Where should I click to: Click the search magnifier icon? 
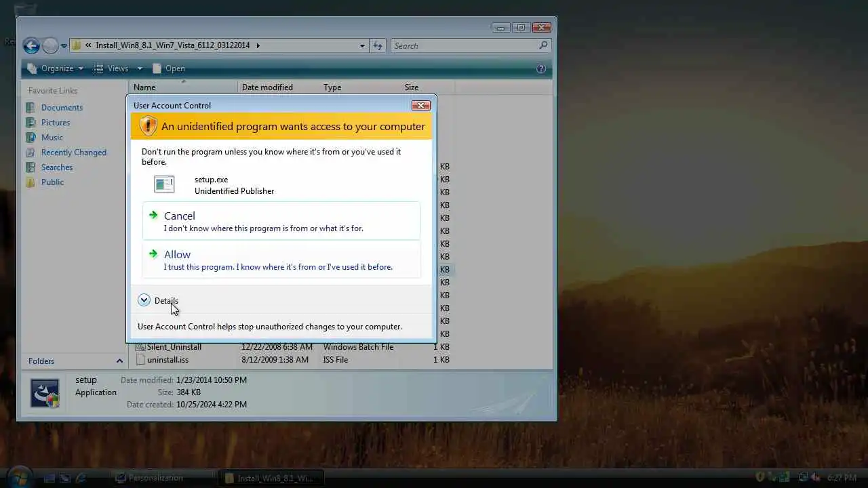543,45
